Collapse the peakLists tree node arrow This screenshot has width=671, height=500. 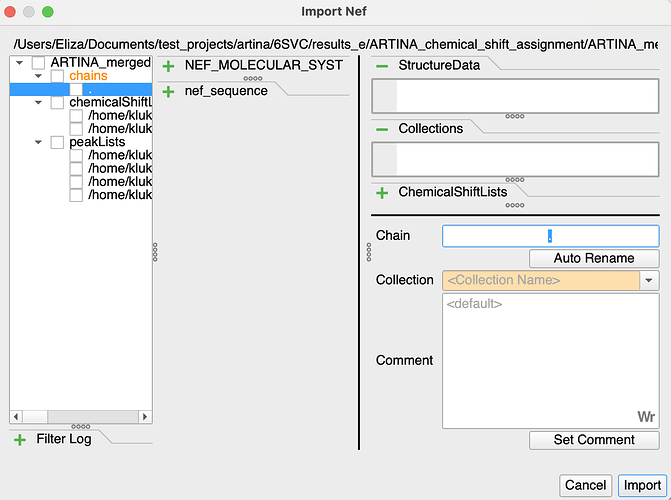pos(38,143)
